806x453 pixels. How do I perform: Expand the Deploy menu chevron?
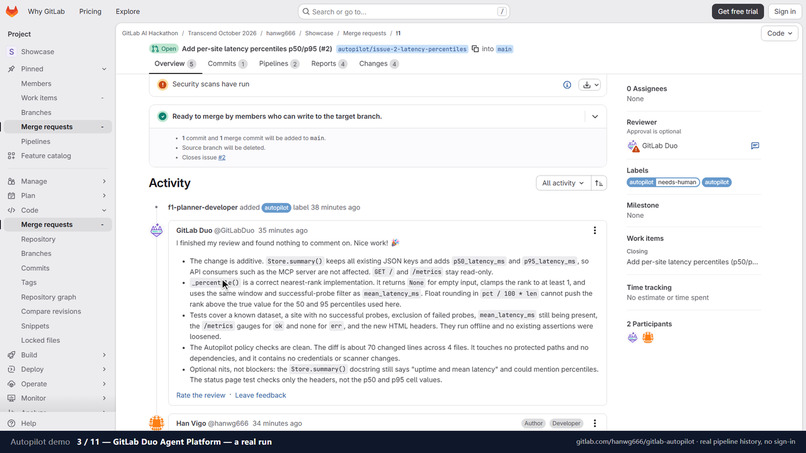pos(104,369)
